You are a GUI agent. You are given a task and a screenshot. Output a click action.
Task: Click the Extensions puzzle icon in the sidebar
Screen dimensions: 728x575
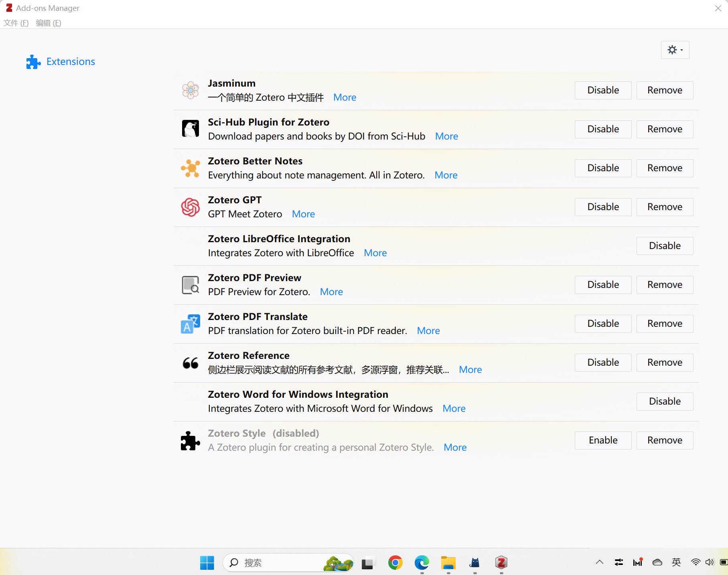pos(33,62)
